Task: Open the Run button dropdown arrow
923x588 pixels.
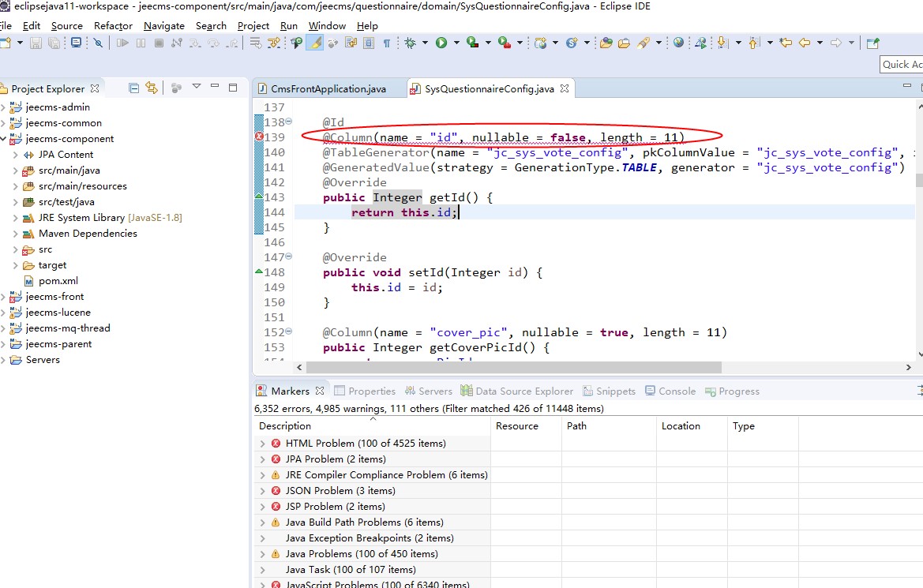Action: [x=457, y=43]
